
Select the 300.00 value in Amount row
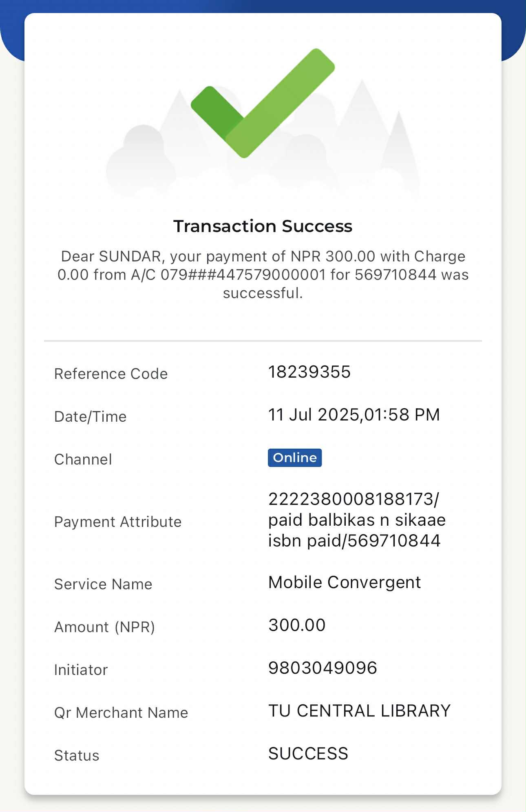point(297,625)
